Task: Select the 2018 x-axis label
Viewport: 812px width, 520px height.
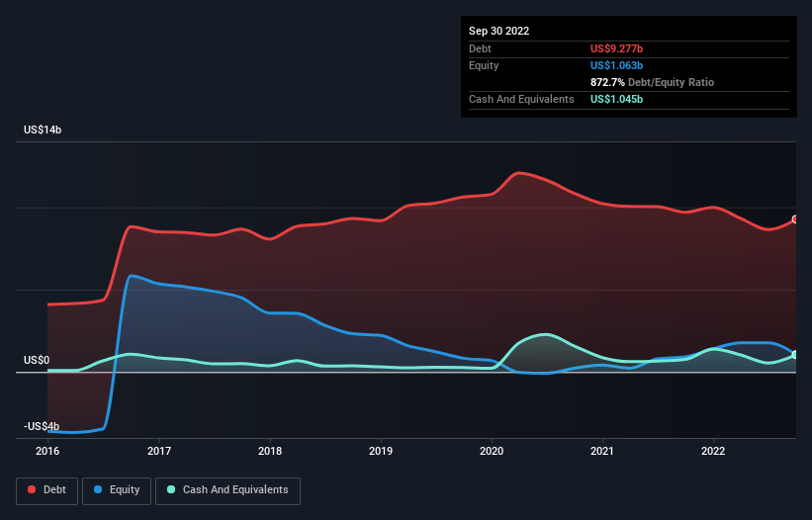Action: (x=270, y=451)
